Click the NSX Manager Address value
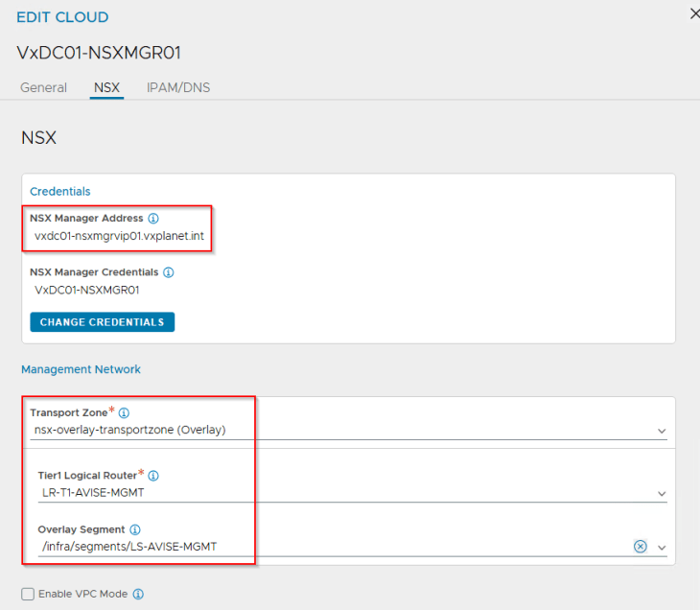Screen dimensions: 700x610 pos(119,236)
